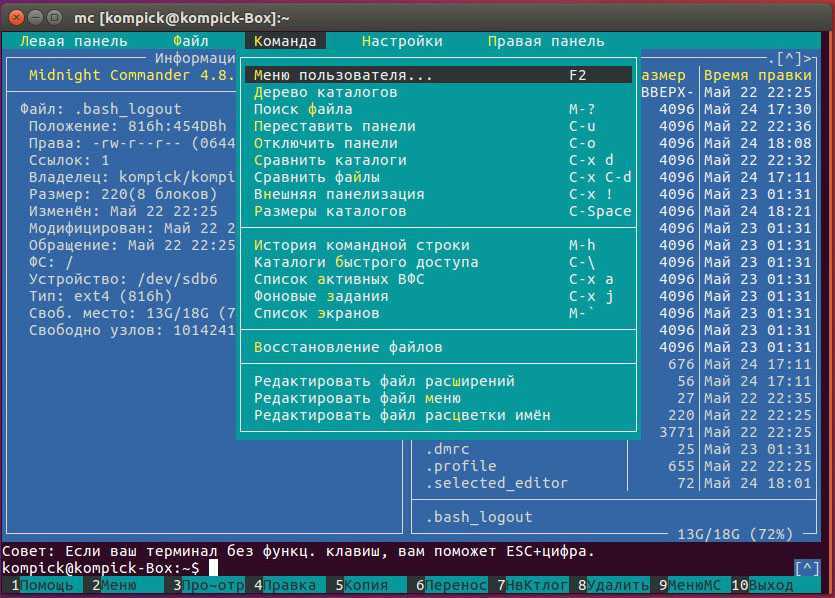The width and height of the screenshot is (835, 598).
Task: Open the Правая панель menu
Action: 546,41
